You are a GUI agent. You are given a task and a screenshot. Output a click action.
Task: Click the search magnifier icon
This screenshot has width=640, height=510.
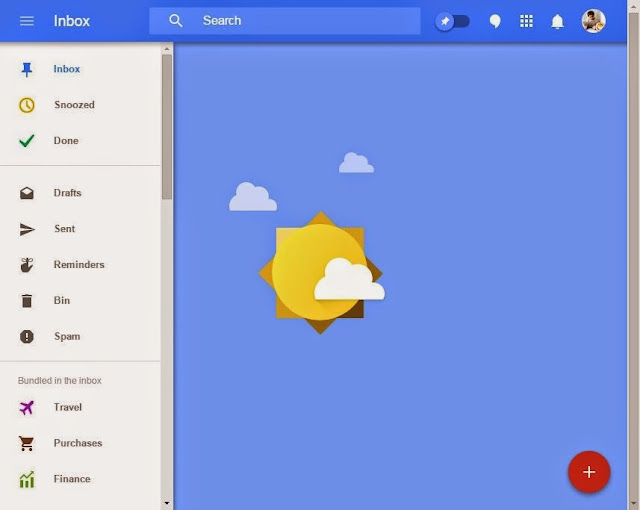pyautogui.click(x=176, y=20)
